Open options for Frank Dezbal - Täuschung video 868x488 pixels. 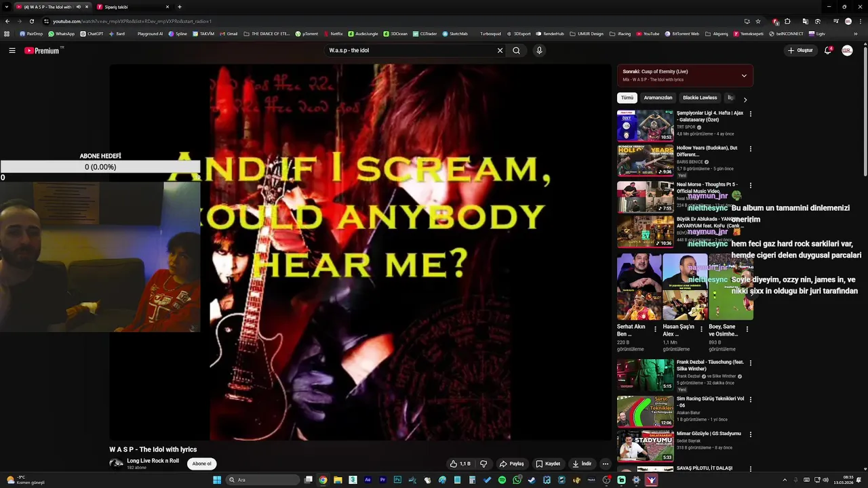750,363
